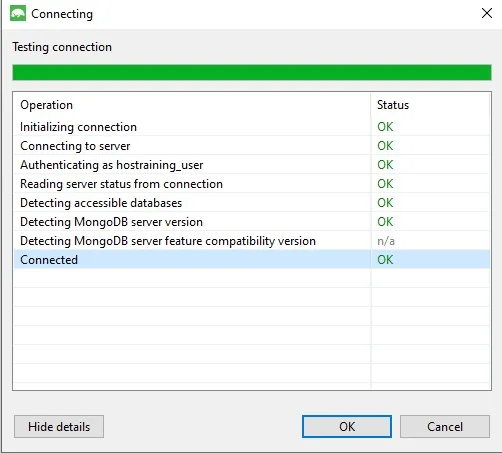Viewport: 502px width, 453px height.
Task: Select the Initializing connection row
Action: click(252, 127)
